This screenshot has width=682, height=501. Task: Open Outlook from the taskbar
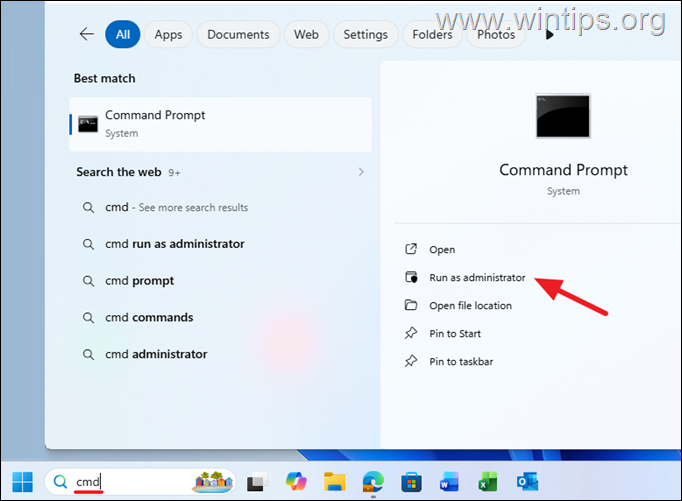pos(527,482)
